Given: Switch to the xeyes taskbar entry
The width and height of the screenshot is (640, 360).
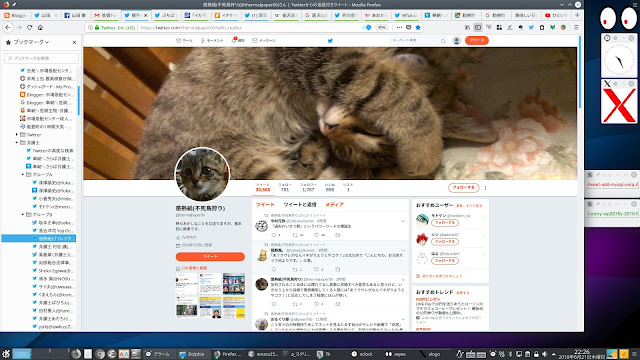Looking at the screenshot, I should [396, 354].
